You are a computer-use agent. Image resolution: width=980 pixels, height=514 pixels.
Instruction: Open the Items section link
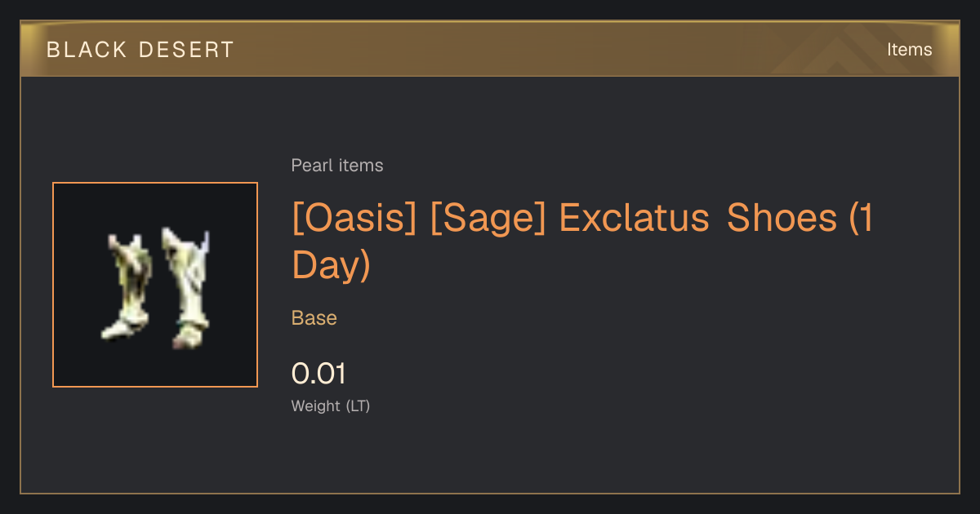point(909,49)
